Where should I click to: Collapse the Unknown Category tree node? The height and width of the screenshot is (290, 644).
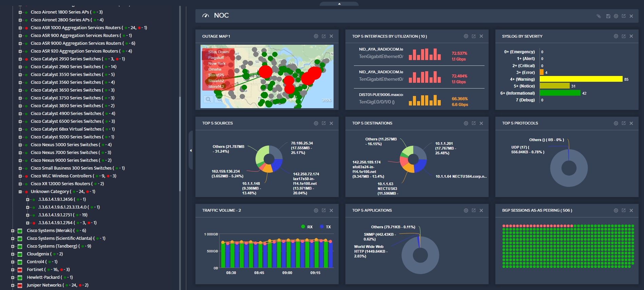[x=20, y=192]
